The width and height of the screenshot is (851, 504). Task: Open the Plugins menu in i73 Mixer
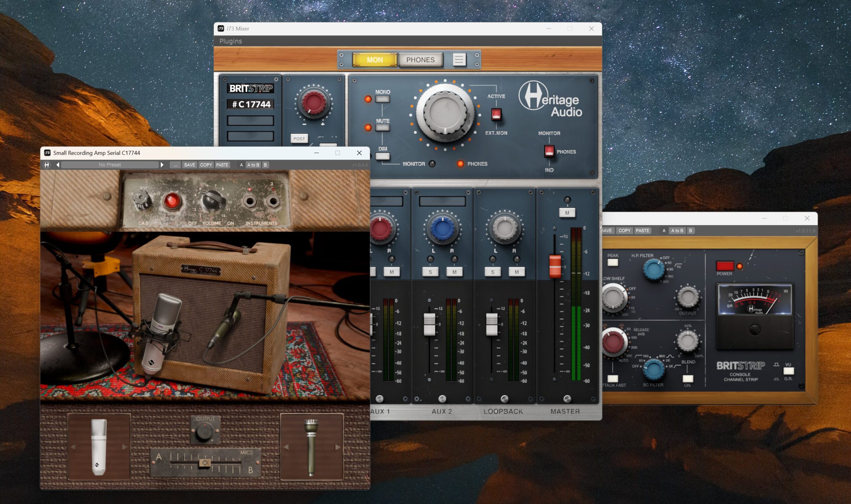231,41
